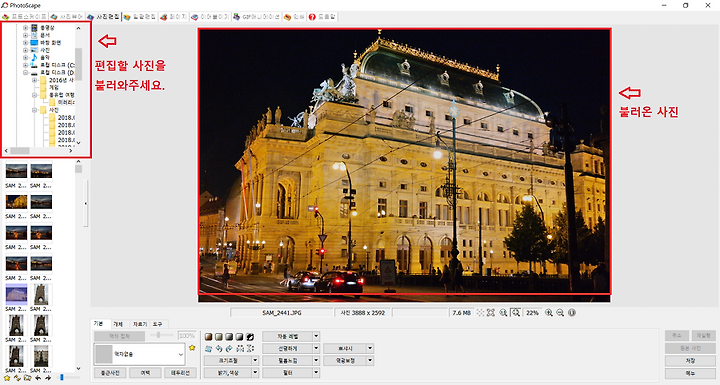Collapse the left panel with the side handle

pyautogui.click(x=86, y=203)
